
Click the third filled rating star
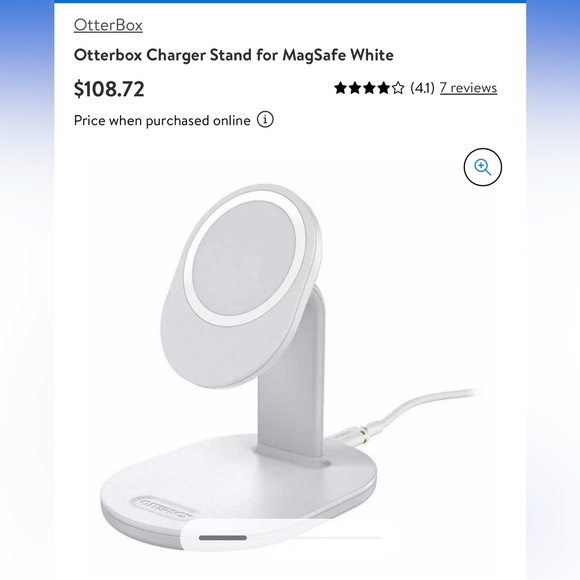coord(369,88)
